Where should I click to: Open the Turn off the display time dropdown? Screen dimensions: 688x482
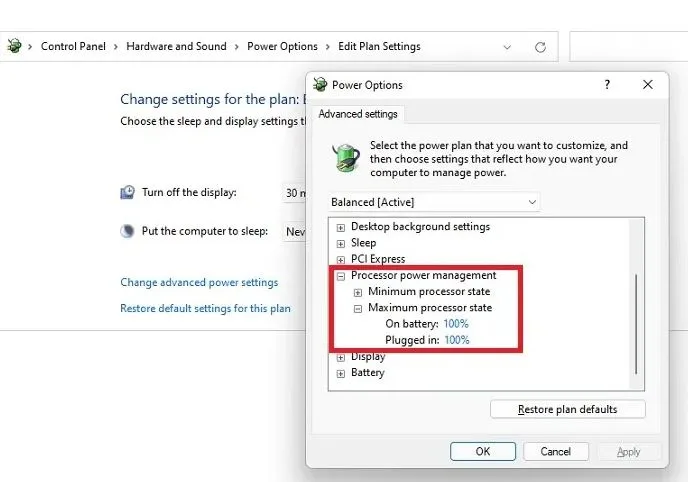pos(294,193)
